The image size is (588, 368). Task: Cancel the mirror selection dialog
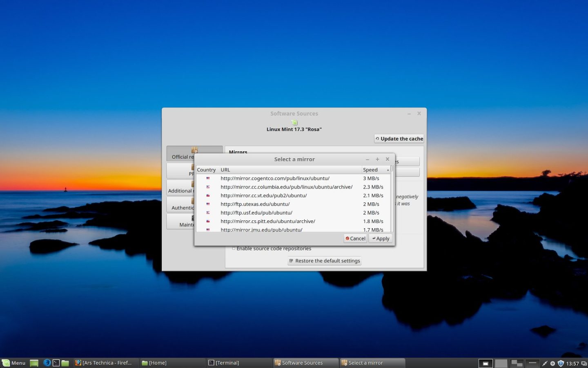(x=354, y=238)
